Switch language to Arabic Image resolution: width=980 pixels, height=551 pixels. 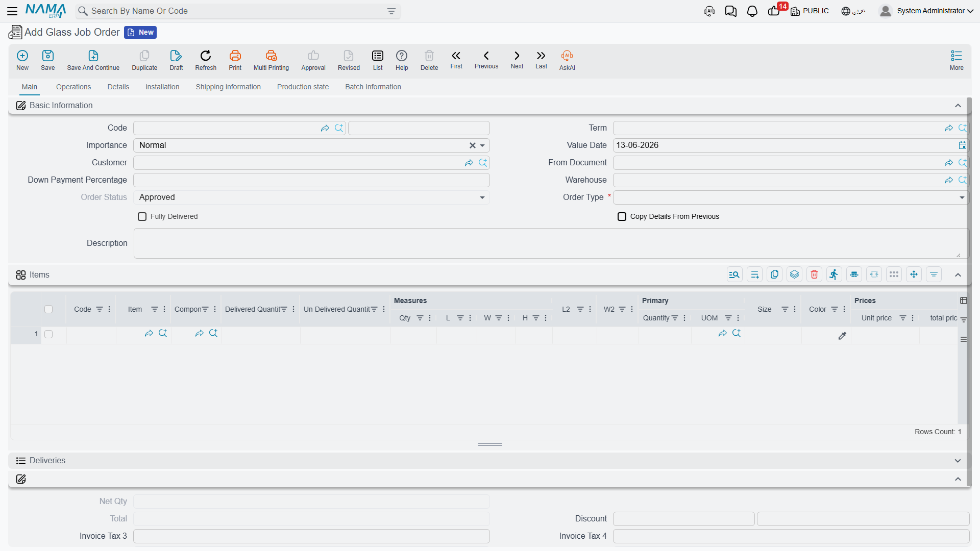click(x=853, y=11)
